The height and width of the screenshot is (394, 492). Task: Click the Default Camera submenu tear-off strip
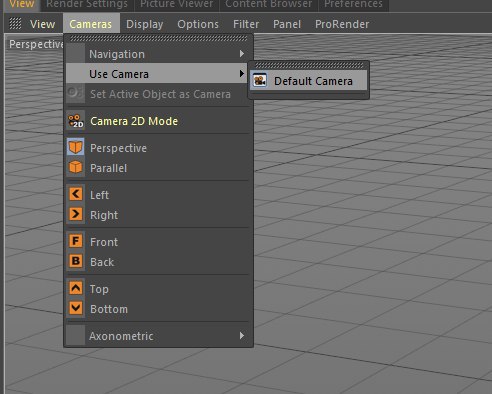[309, 65]
